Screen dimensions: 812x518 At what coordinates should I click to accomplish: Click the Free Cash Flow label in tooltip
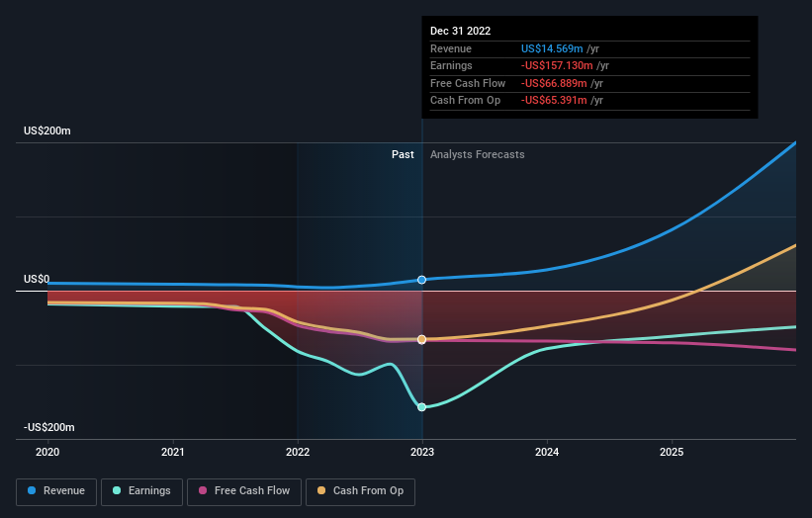(468, 83)
